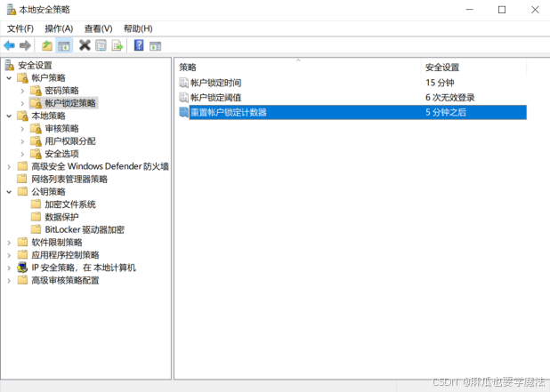Select the 帐户锁定策略 tree item

70,103
